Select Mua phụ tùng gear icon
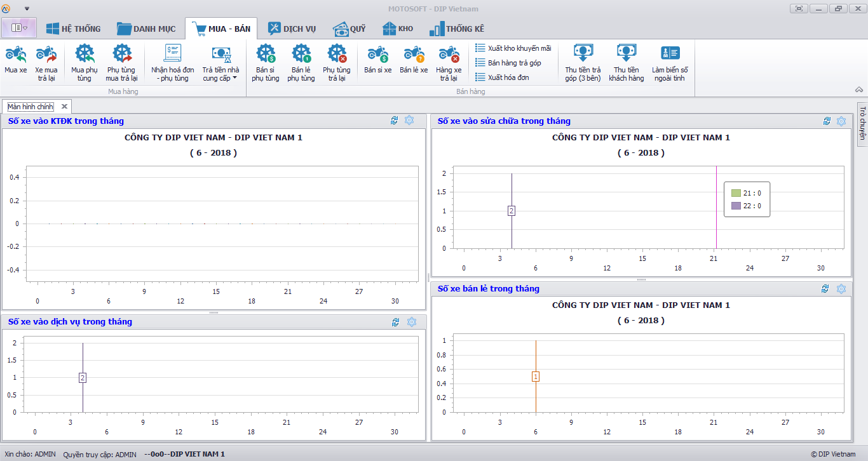The height and width of the screenshot is (461, 868). click(85, 54)
